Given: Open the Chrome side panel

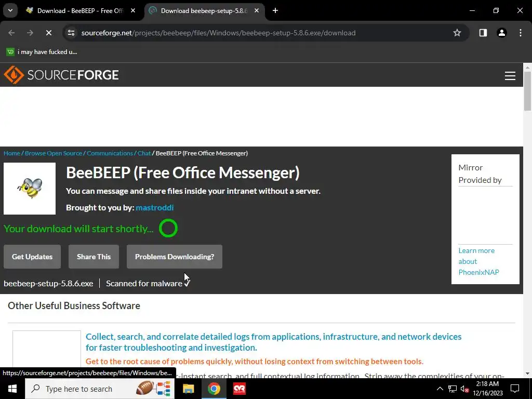Looking at the screenshot, I should click(x=483, y=33).
